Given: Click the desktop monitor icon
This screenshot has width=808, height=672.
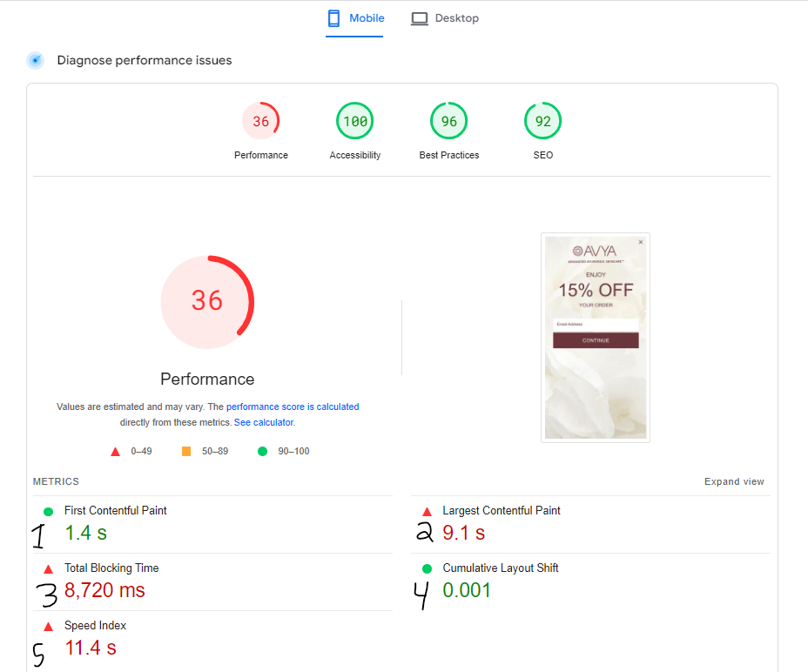Looking at the screenshot, I should click(x=420, y=19).
